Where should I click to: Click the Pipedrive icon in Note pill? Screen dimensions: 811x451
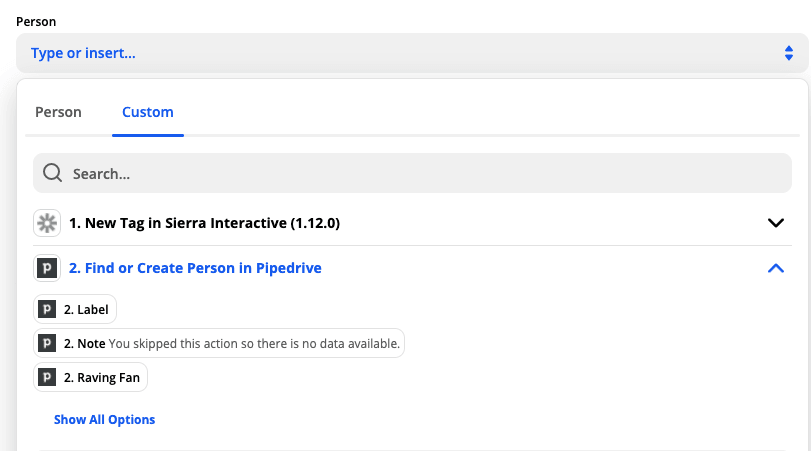[x=47, y=343]
